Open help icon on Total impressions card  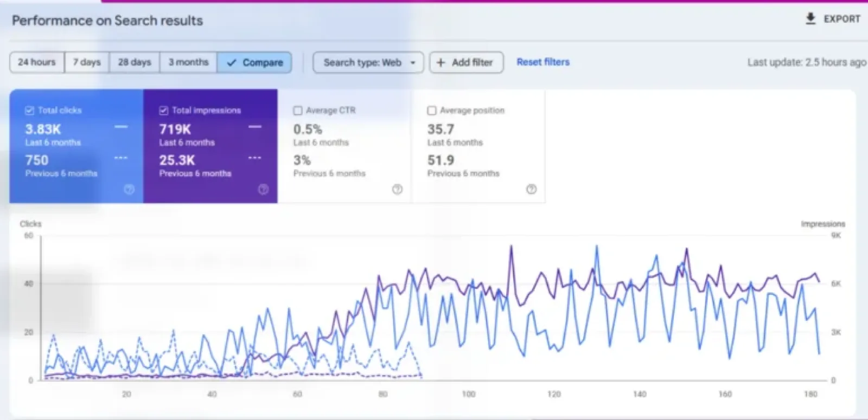click(263, 189)
